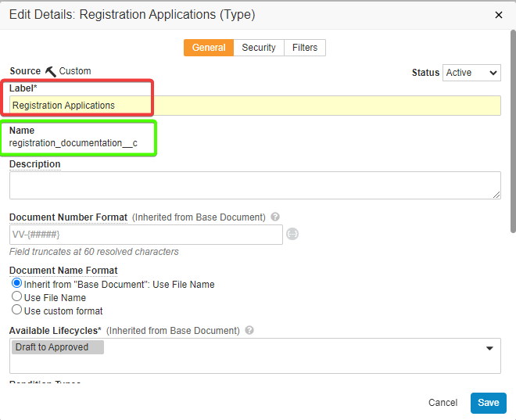Expand the Available Lifecycles dropdown arrow

click(x=489, y=348)
